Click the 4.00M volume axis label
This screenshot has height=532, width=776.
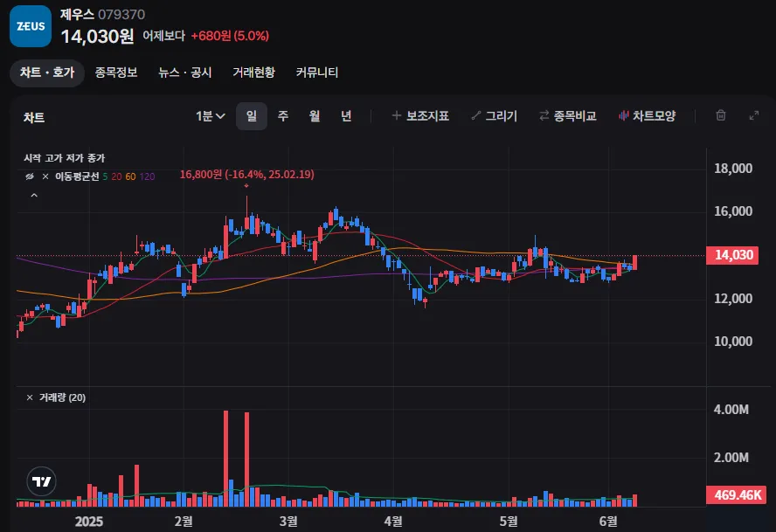coord(731,410)
